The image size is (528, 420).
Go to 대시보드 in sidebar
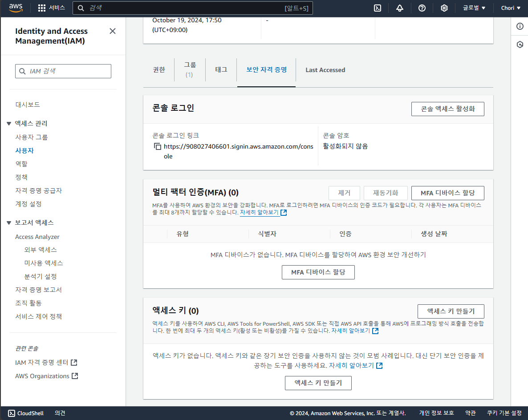click(28, 105)
